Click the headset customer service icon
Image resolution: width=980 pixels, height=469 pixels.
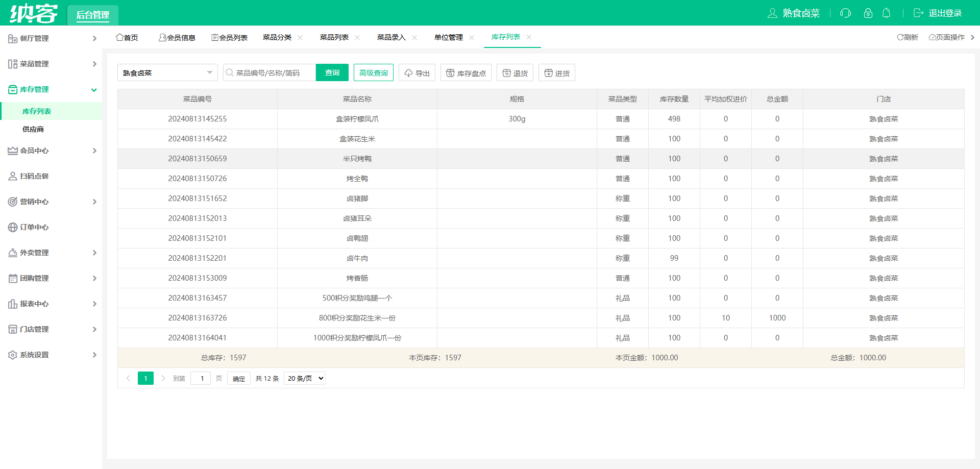(845, 13)
